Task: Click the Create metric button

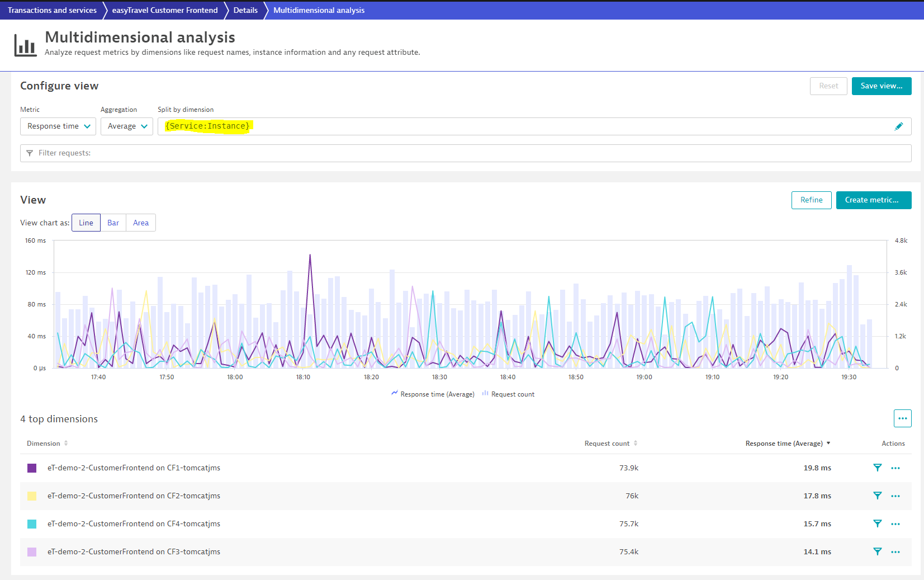Action: pos(873,200)
